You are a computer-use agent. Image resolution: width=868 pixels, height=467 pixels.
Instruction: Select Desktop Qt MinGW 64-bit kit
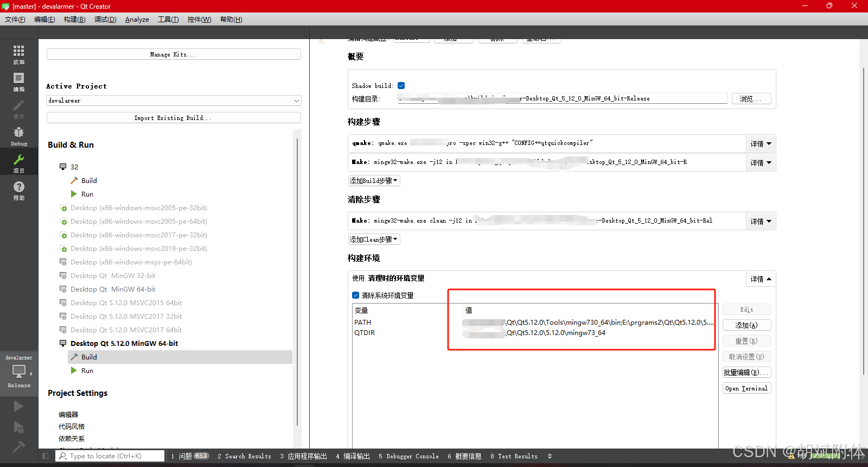point(113,289)
